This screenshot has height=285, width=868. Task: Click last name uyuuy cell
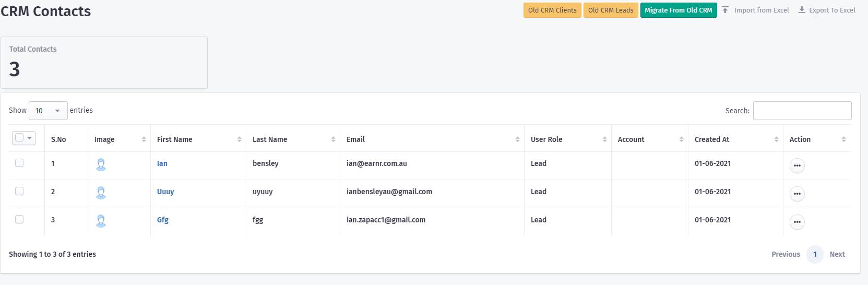263,192
